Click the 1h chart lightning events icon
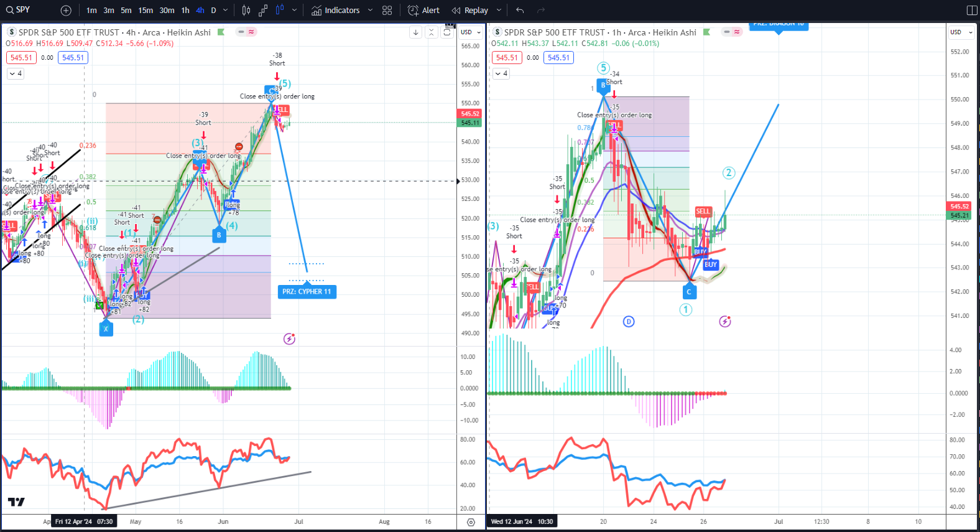The height and width of the screenshot is (532, 980). click(725, 322)
